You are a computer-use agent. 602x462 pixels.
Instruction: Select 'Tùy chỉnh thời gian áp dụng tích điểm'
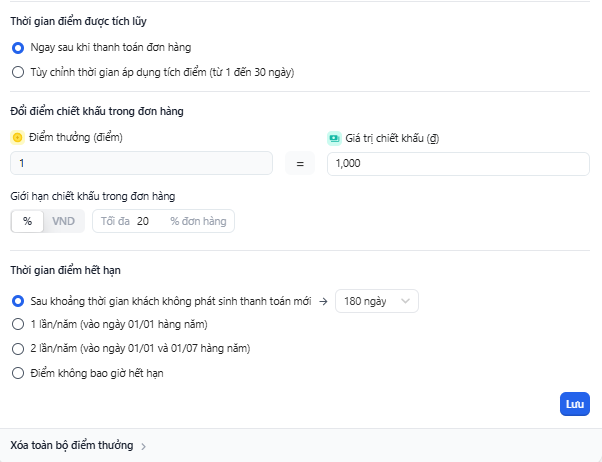click(x=17, y=71)
